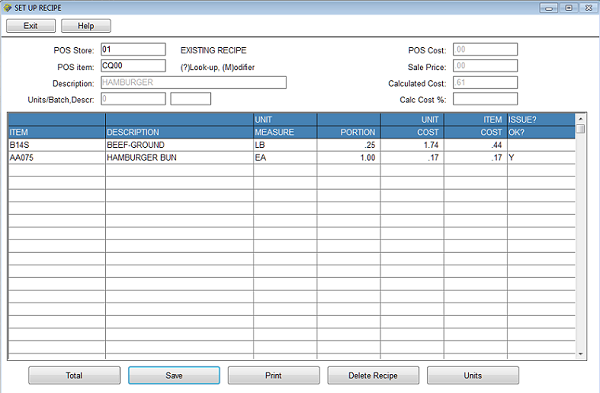Click the UNIT MEASURE column header

pyautogui.click(x=285, y=126)
